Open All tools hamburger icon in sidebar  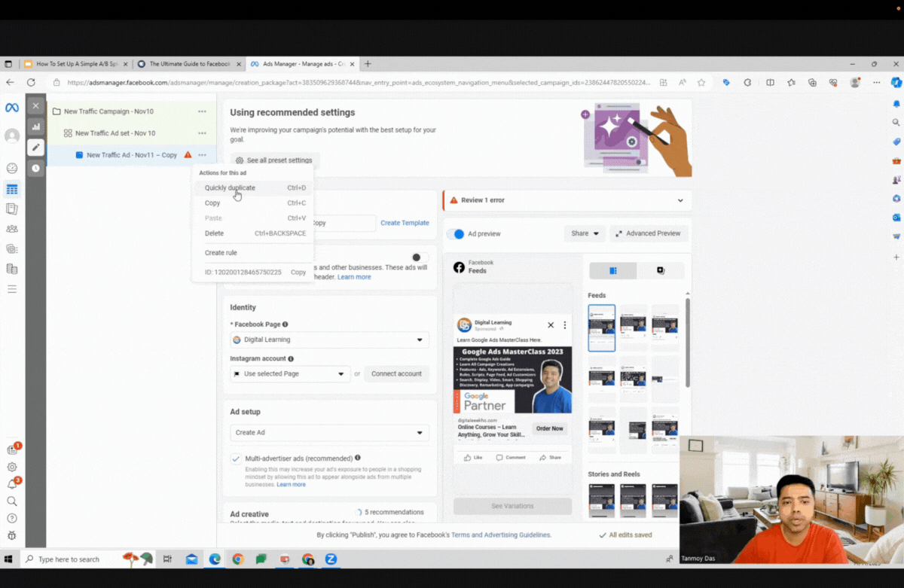pos(12,289)
